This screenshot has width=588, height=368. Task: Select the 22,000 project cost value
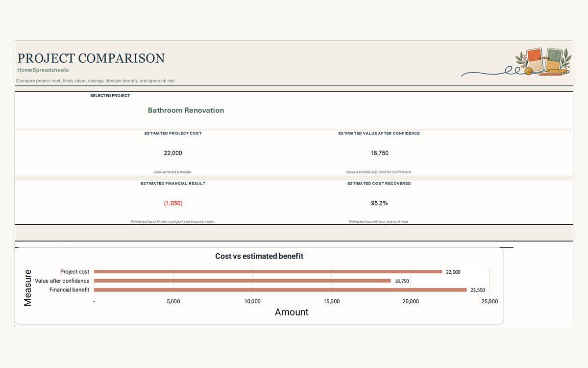(x=173, y=153)
